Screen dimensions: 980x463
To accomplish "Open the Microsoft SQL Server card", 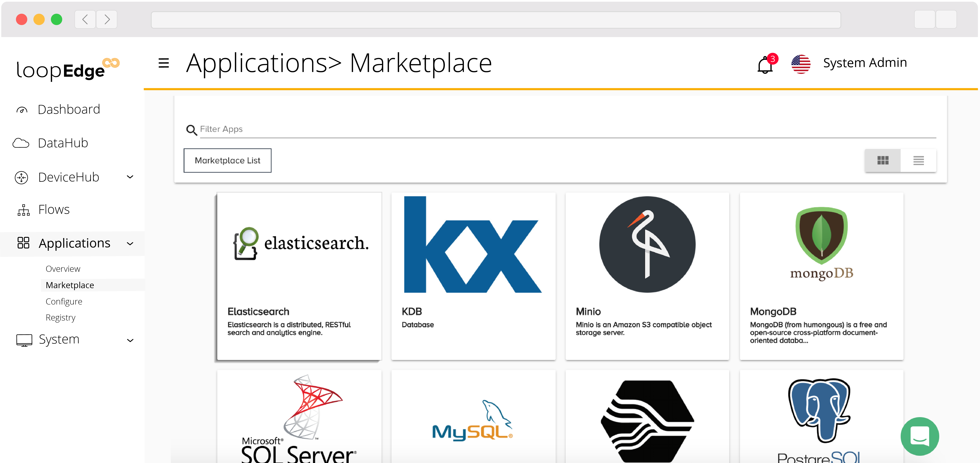I will 299,416.
